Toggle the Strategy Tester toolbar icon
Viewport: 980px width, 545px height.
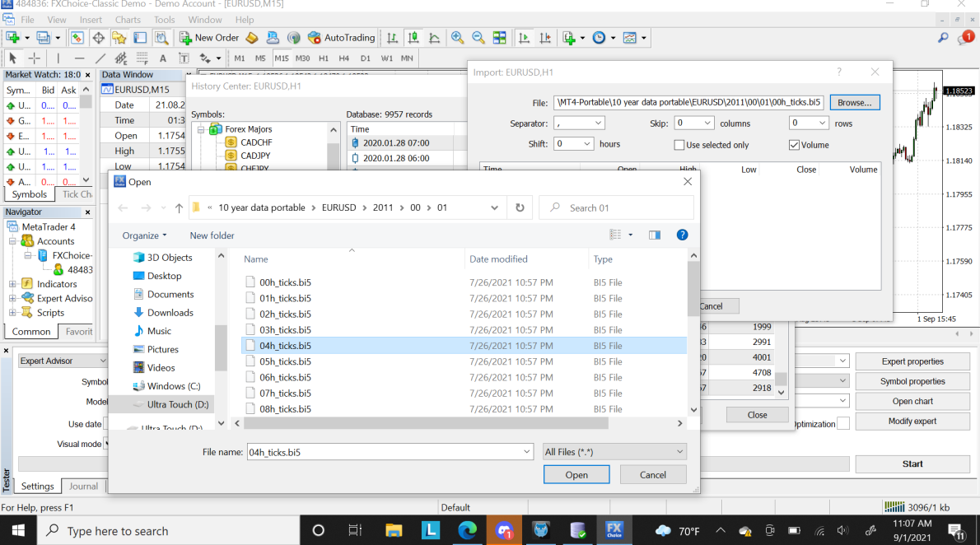(161, 38)
